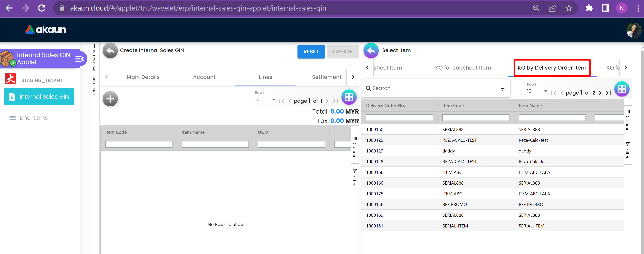Image resolution: width=644 pixels, height=254 pixels.
Task: Open browser extensions puzzle icon
Action: pyautogui.click(x=589, y=8)
